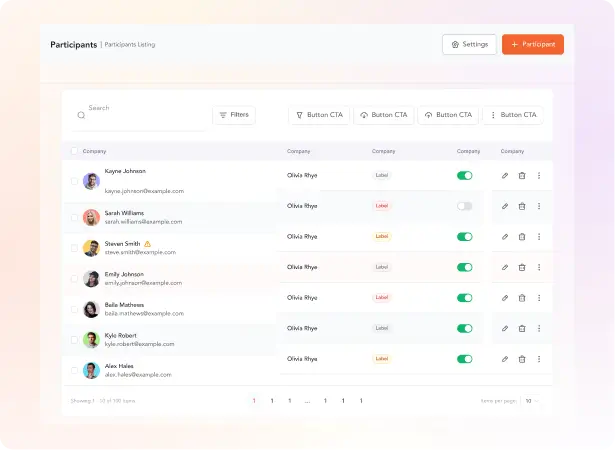Image resolution: width=615 pixels, height=450 pixels.
Task: Click the Participants Listing breadcrumb
Action: [x=130, y=45]
